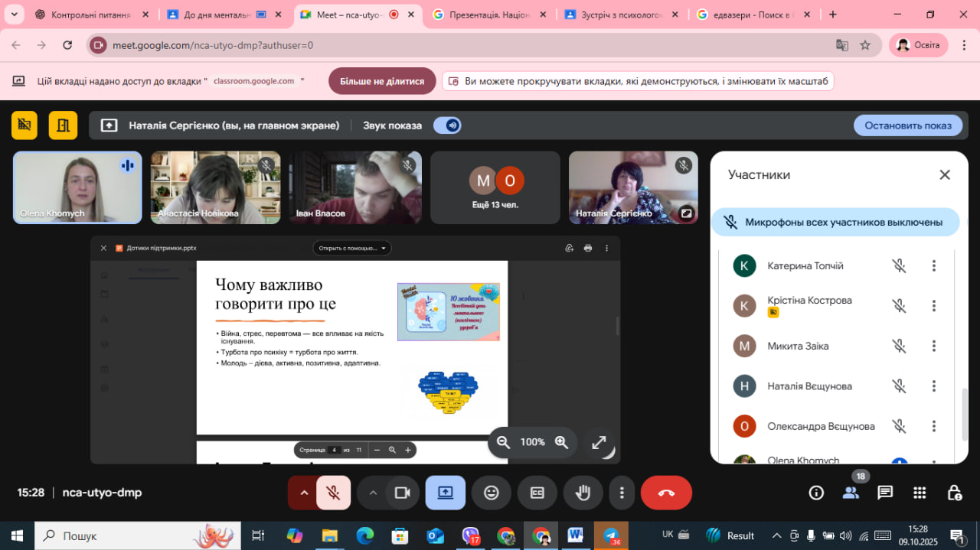This screenshot has height=550, width=980.
Task: Click the raise hand icon
Action: pyautogui.click(x=583, y=493)
